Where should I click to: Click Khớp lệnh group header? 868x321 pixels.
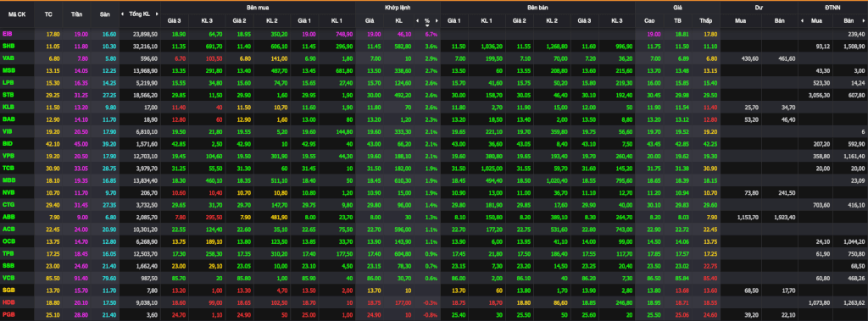(397, 7)
